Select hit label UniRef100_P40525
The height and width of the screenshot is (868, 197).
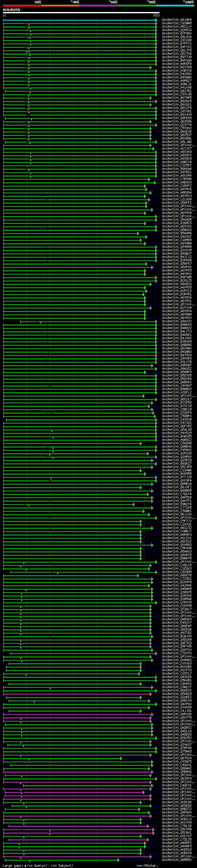177,433
